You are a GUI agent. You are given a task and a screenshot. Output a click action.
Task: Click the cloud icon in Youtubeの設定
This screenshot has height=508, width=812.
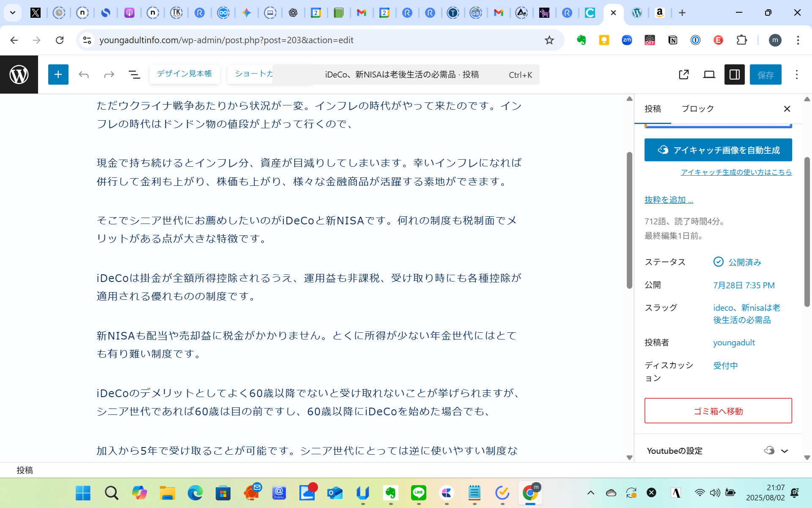(x=769, y=450)
